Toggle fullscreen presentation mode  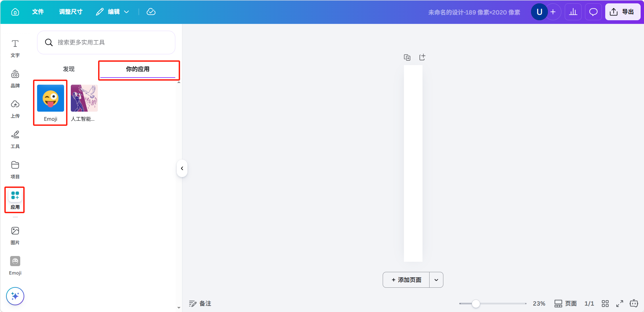point(619,304)
